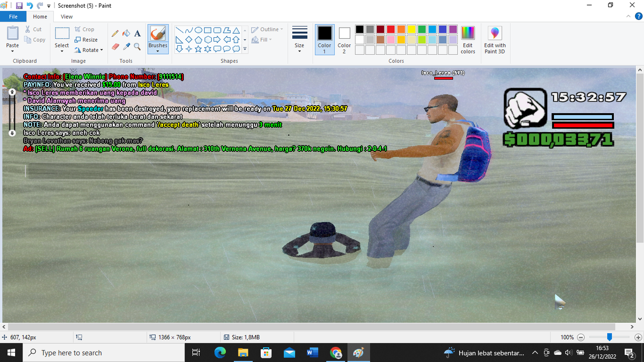Open Customize Quick Access Toolbar arrow
Image resolution: width=644 pixels, height=362 pixels.
click(49, 6)
